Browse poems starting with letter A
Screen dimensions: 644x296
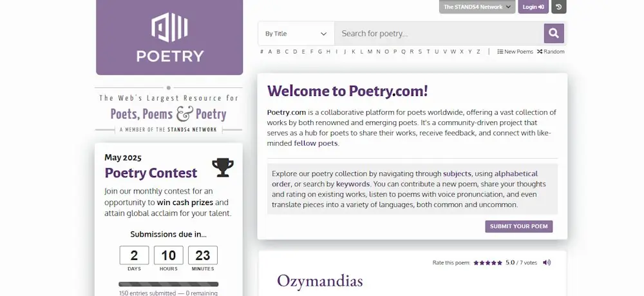coord(270,52)
